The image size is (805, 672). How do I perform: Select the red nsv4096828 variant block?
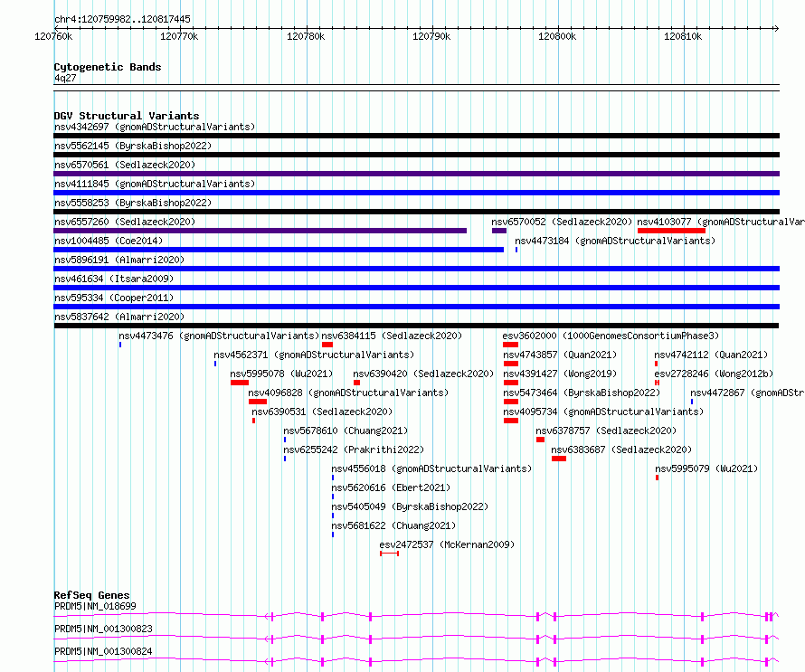pos(258,402)
